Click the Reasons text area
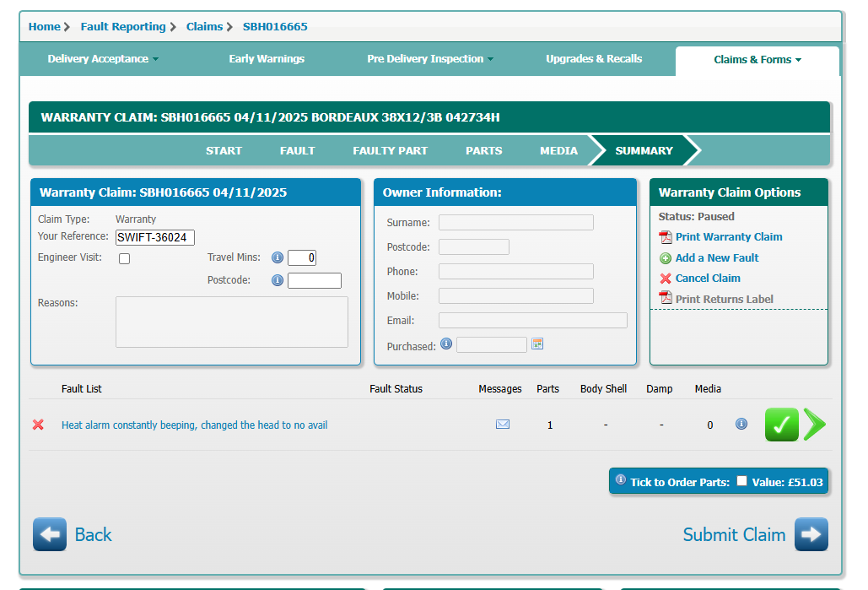Viewport: 868px width, 590px height. pyautogui.click(x=232, y=322)
